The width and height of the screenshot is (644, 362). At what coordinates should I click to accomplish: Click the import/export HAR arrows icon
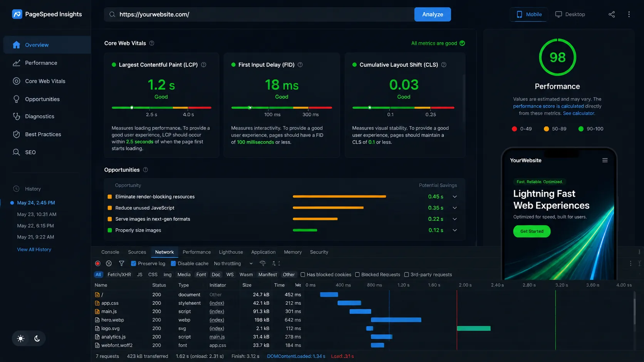pos(276,264)
